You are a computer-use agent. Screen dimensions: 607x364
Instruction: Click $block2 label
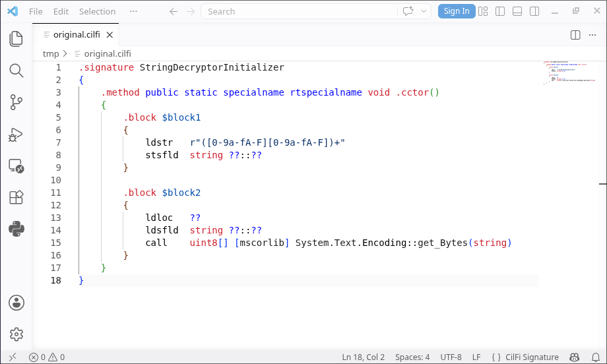pos(181,193)
